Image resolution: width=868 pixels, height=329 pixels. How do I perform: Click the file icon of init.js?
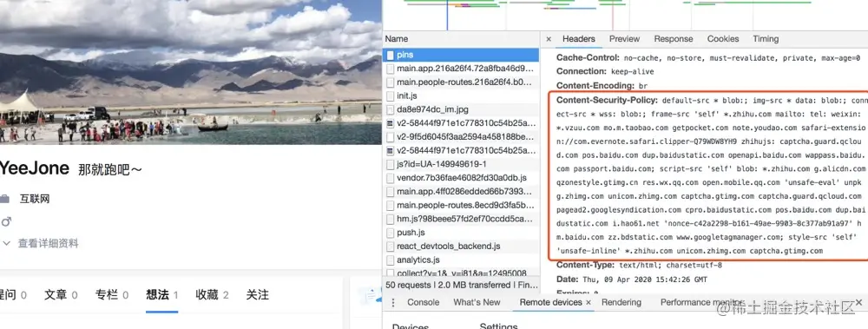[391, 95]
